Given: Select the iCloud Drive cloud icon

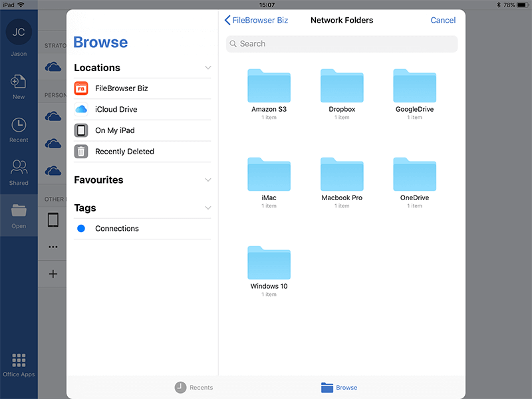Looking at the screenshot, I should click(81, 109).
